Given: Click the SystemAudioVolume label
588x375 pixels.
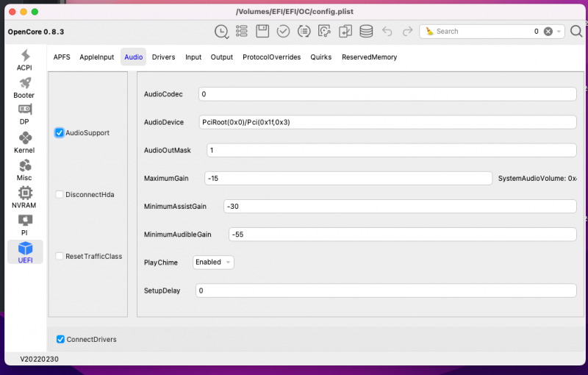Looking at the screenshot, I should point(537,179).
